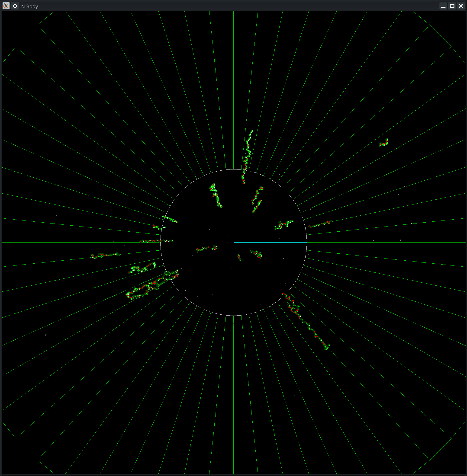Click the leftmost horizontal particle streak outside the circle

point(106,256)
